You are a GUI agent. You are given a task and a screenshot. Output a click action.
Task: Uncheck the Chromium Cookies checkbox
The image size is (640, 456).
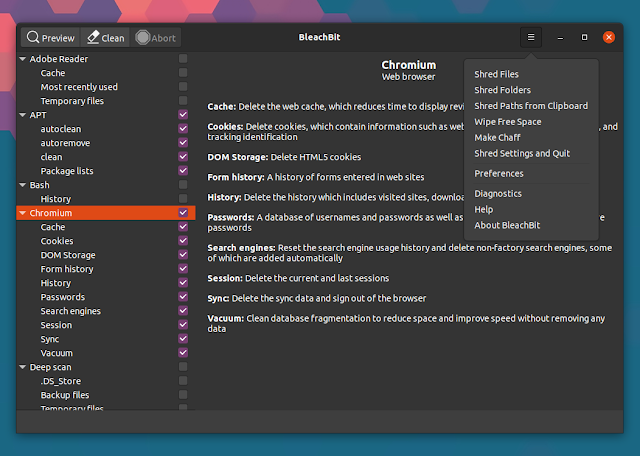(183, 241)
